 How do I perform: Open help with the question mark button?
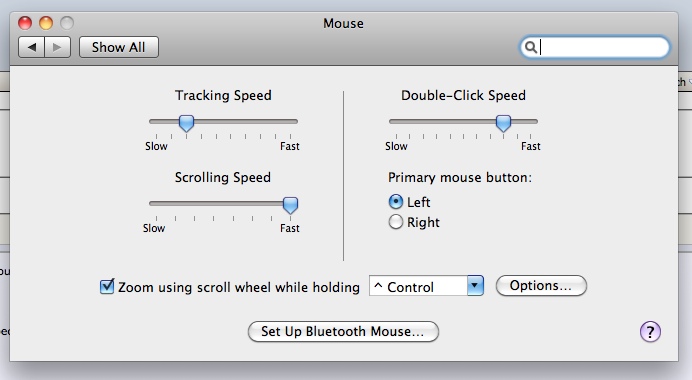pos(650,331)
